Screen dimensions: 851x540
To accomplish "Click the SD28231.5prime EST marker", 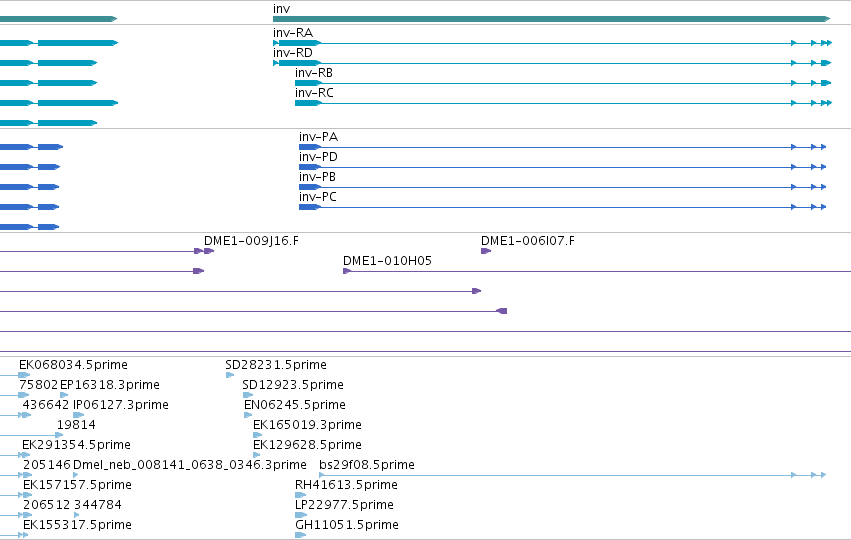I will coord(230,375).
